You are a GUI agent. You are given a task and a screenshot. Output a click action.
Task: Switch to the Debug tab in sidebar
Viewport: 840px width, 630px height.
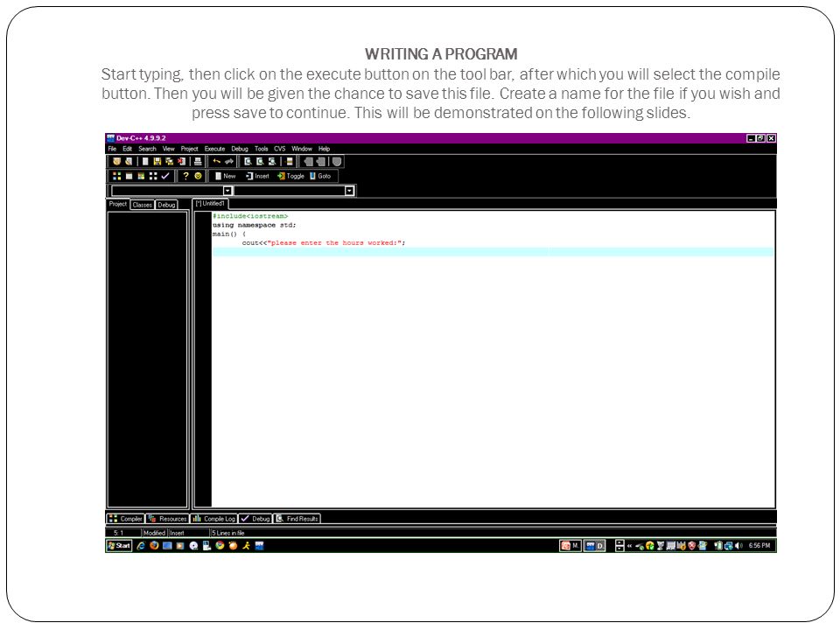coord(166,205)
